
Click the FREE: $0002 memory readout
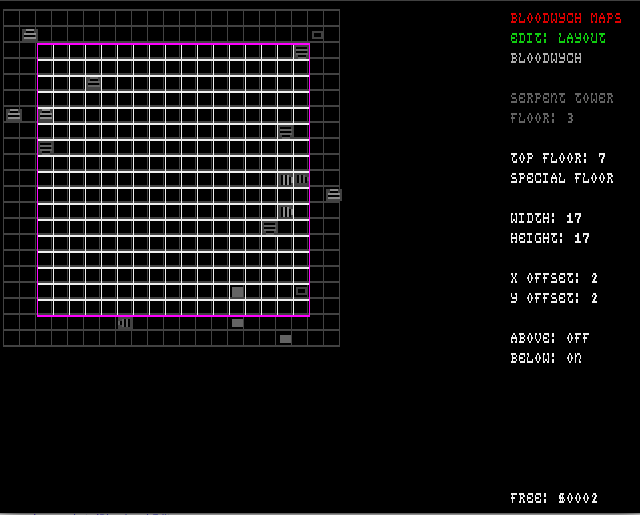point(554,498)
